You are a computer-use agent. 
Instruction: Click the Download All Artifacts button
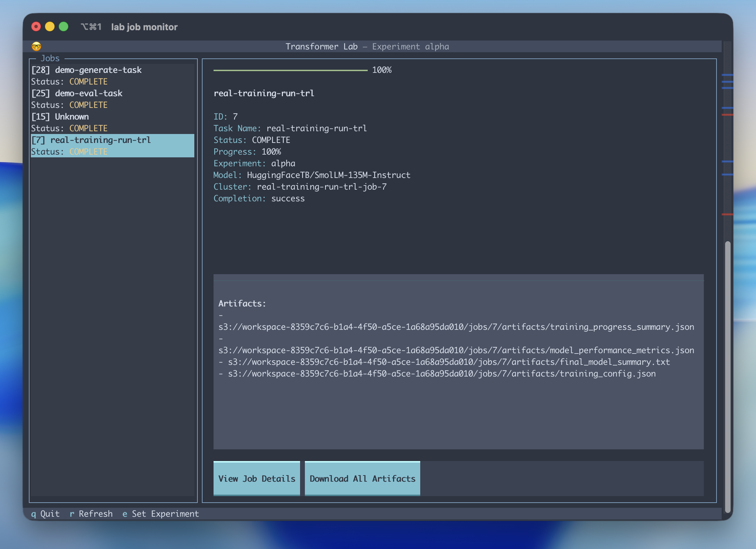(362, 478)
